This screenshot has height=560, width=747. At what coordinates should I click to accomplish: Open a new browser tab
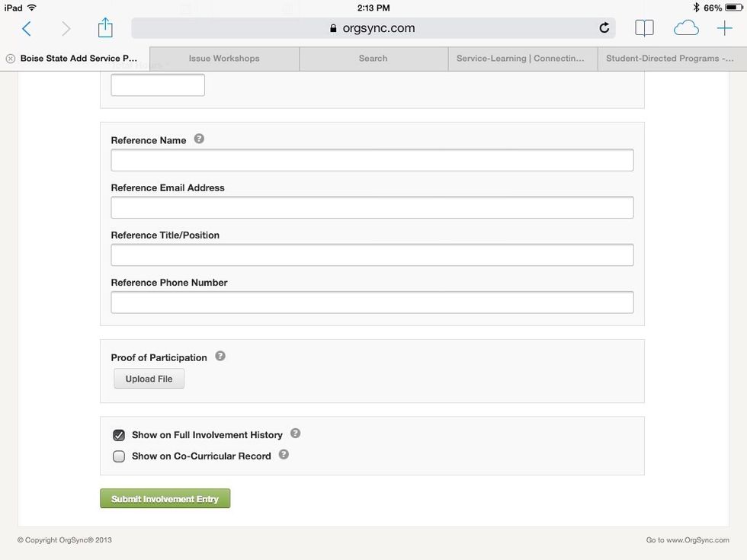click(724, 27)
